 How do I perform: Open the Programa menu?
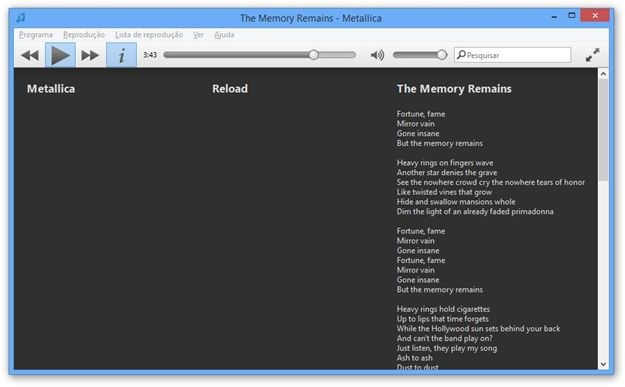click(36, 35)
